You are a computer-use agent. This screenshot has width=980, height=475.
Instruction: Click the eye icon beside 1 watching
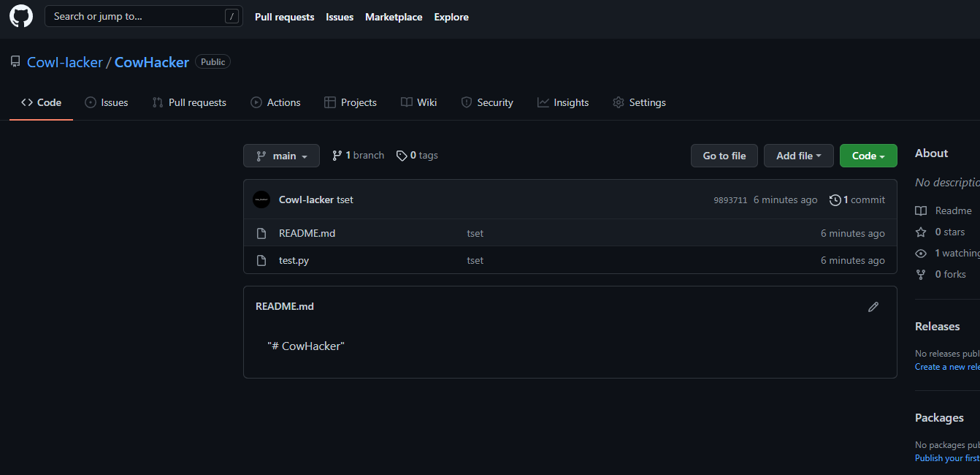tap(921, 253)
